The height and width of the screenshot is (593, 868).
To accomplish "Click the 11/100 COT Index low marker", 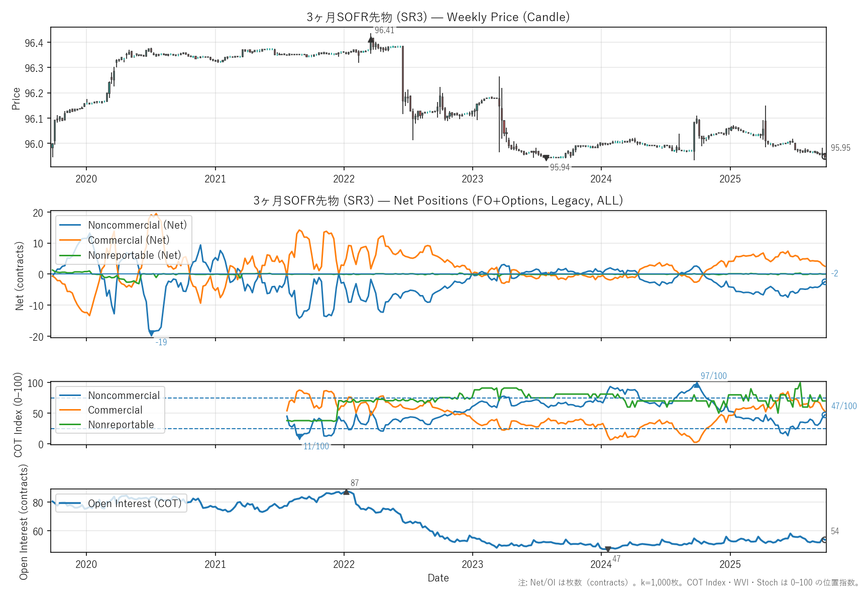I will pyautogui.click(x=300, y=437).
